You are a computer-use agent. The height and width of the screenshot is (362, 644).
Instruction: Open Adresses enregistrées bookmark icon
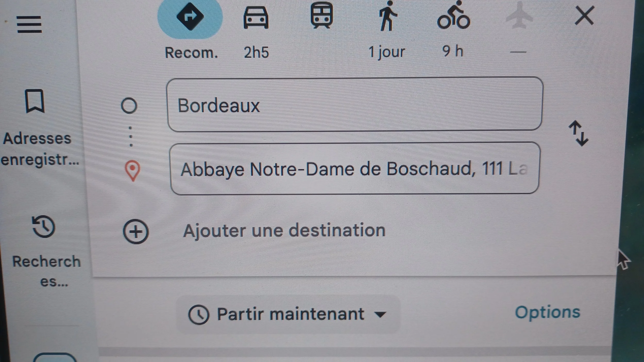pyautogui.click(x=35, y=101)
